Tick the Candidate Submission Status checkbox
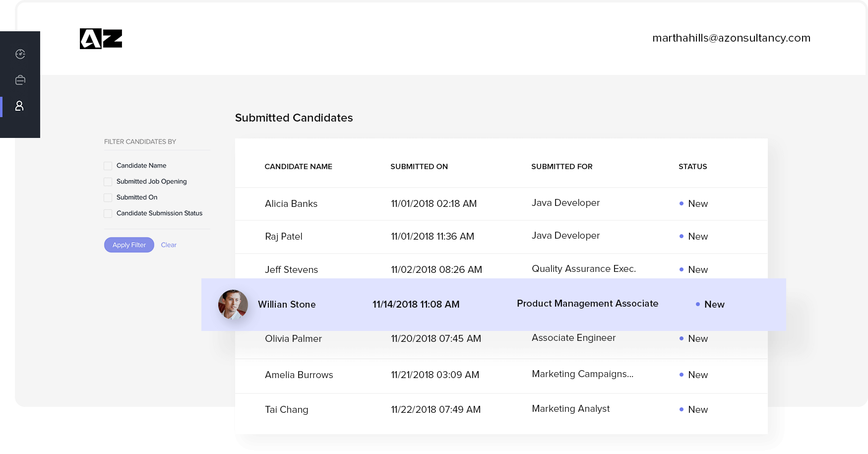868x454 pixels. (x=108, y=213)
